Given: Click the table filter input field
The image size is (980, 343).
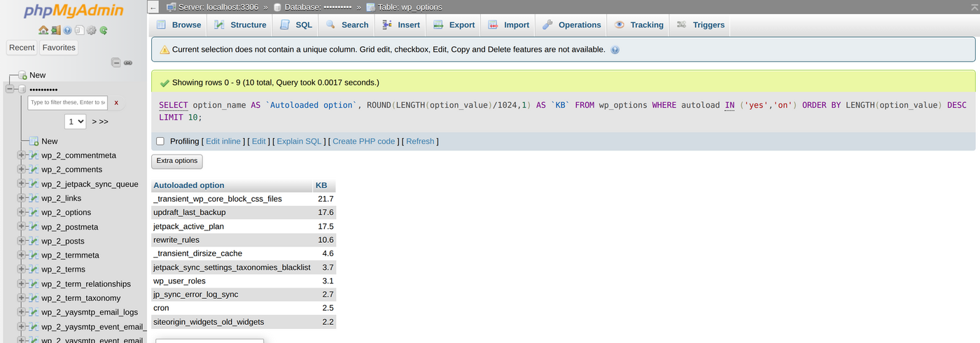Looking at the screenshot, I should coord(68,103).
